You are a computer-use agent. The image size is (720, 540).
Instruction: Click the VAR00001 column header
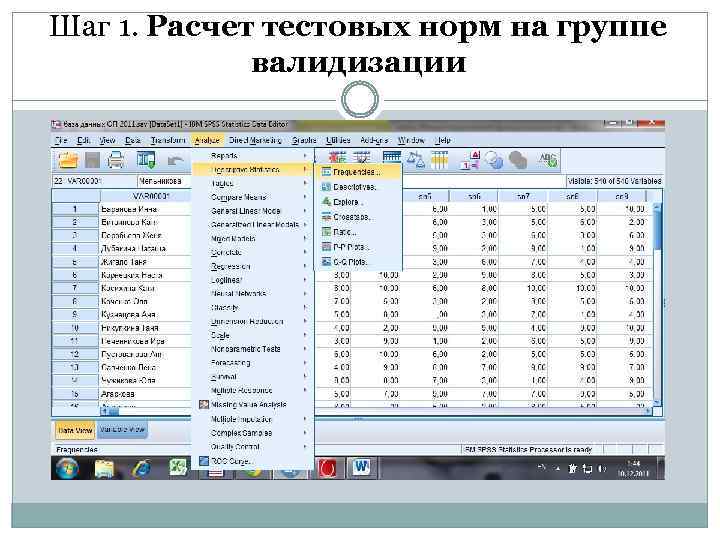coord(146,196)
